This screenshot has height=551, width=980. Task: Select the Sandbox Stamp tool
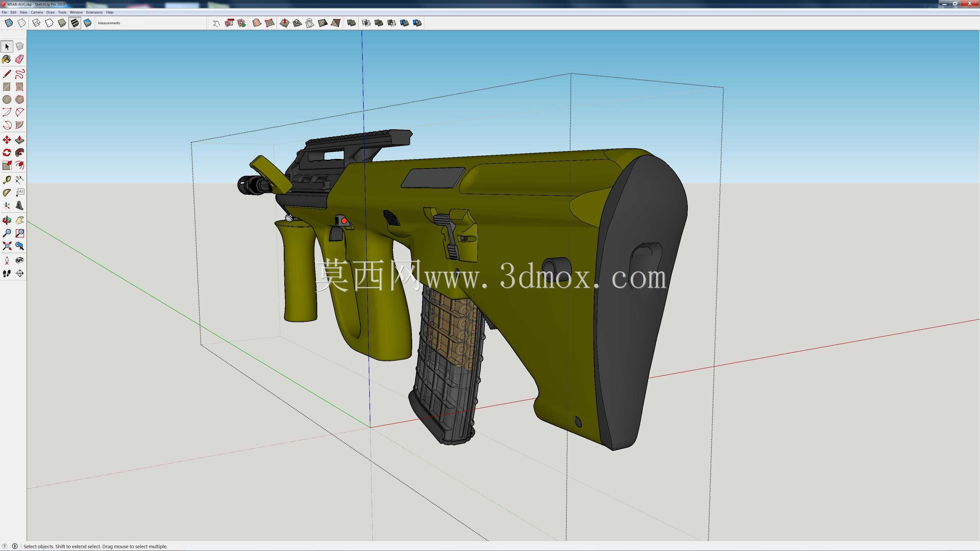(298, 23)
